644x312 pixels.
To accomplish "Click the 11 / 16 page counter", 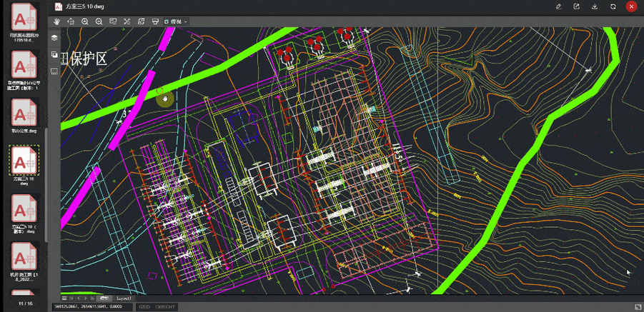I will point(26,304).
